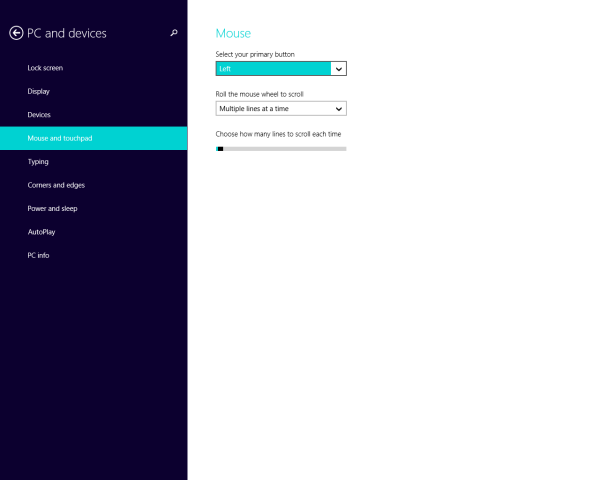Select the Devices menu item

coord(93,115)
